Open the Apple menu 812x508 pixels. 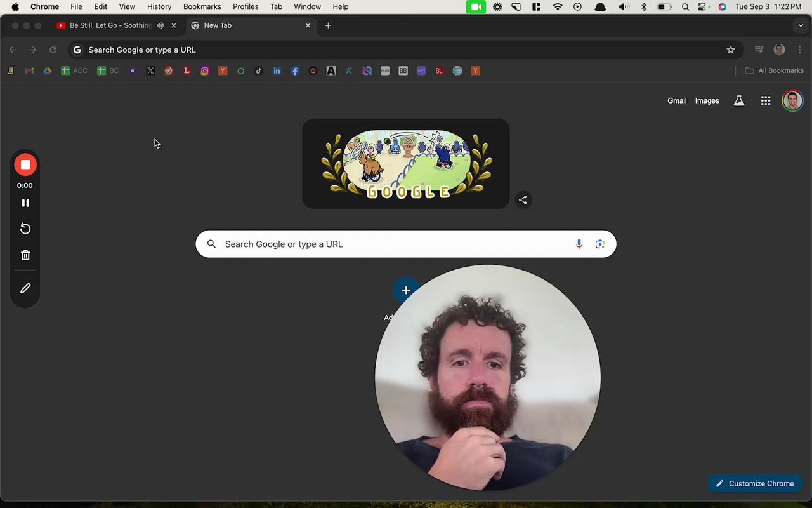tap(15, 6)
